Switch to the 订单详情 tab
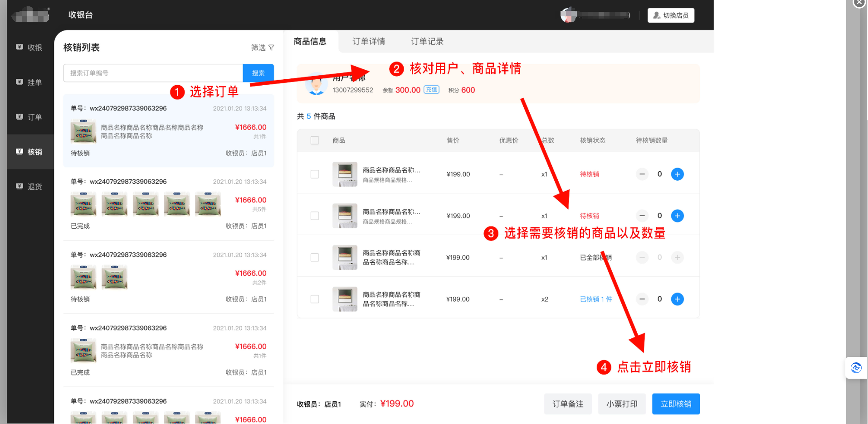 (368, 42)
